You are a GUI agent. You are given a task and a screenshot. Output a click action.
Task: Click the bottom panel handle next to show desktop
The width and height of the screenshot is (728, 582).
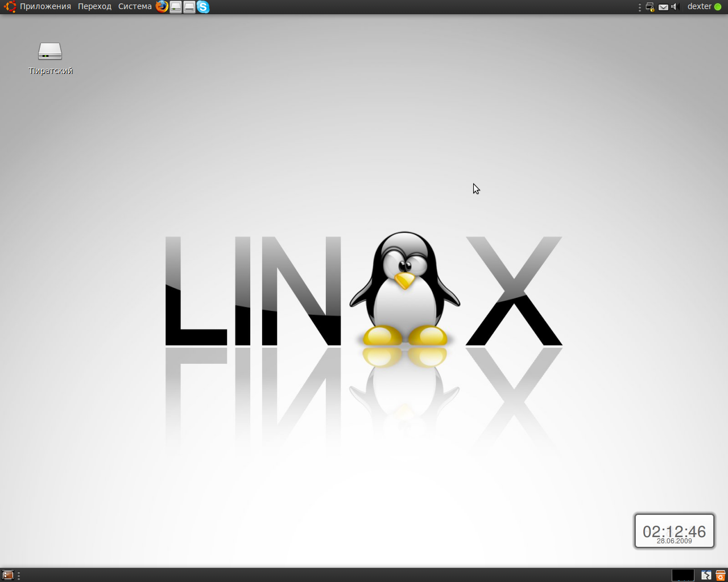pyautogui.click(x=19, y=575)
